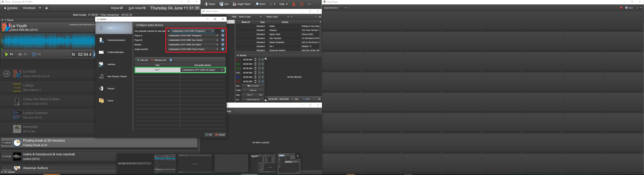Click the red record icon in Jingle Player

pos(621,8)
